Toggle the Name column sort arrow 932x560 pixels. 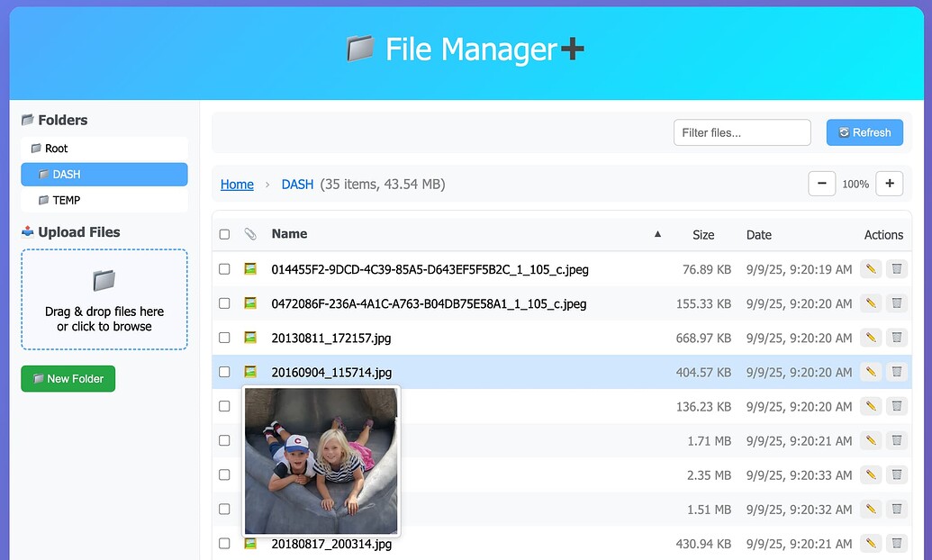(x=657, y=234)
